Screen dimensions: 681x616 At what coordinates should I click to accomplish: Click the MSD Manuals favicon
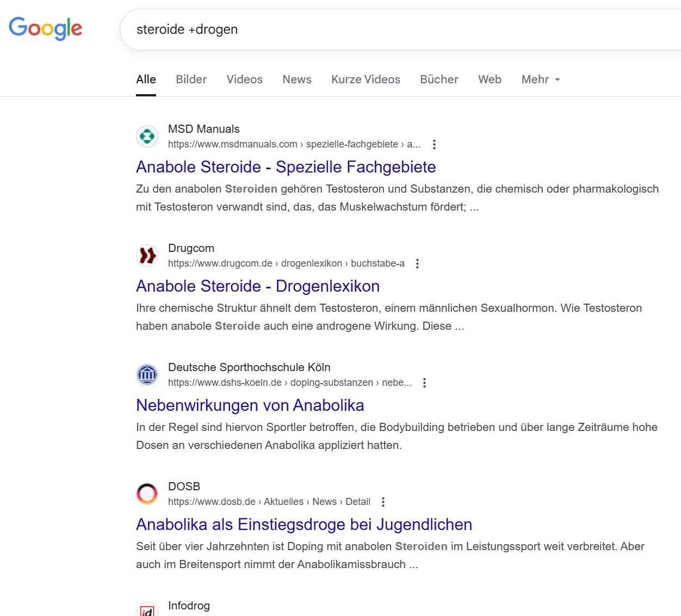(x=147, y=136)
